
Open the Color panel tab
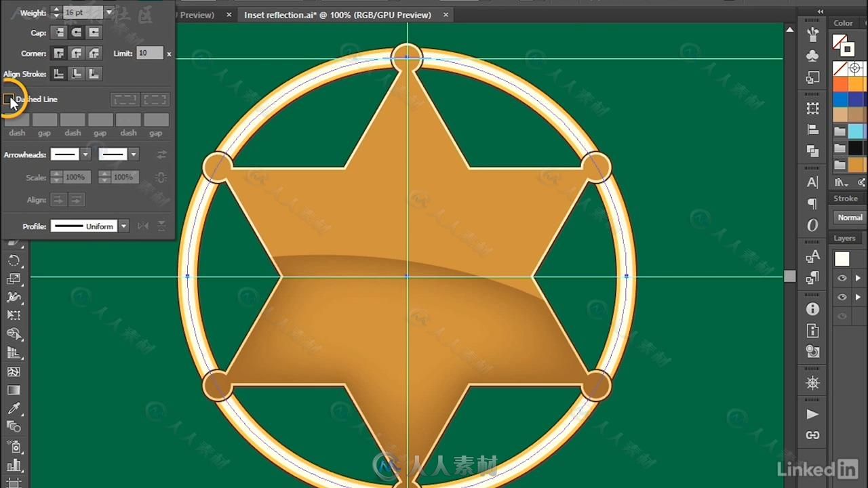(844, 23)
